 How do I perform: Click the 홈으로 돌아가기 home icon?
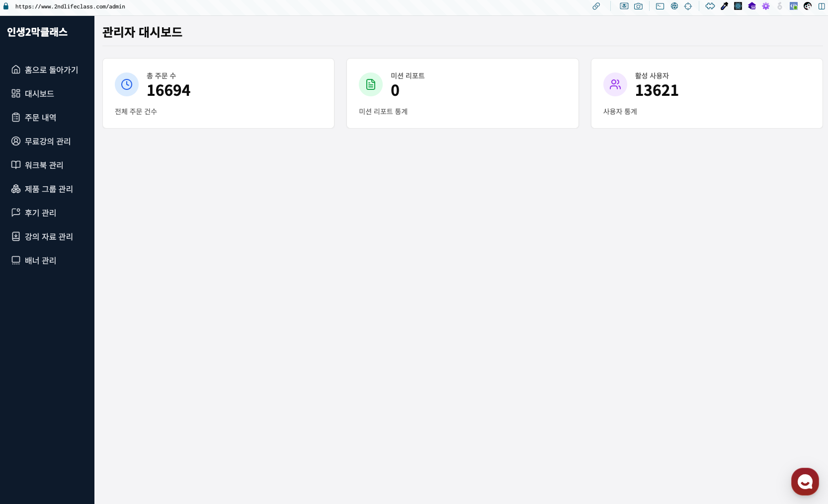tap(16, 70)
